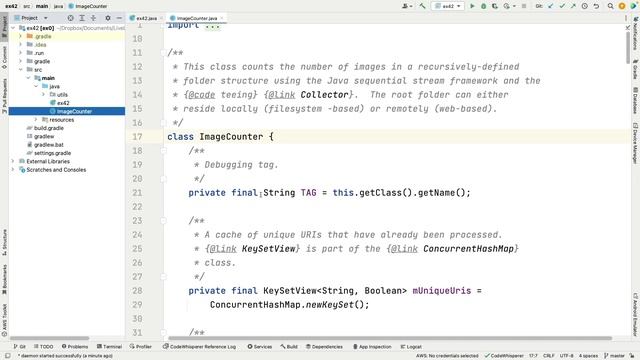Collapse the main folder in tree
Screen dimensions: 640x360
[28, 78]
